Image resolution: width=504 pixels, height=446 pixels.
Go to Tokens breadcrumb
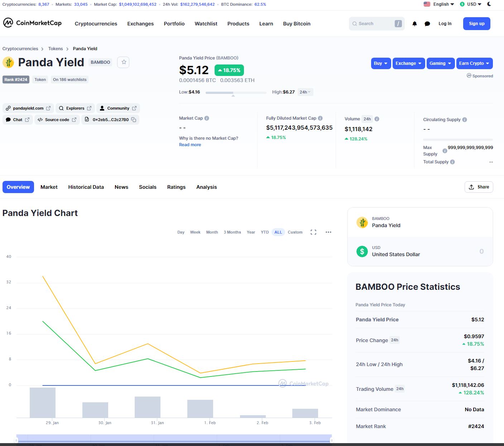click(56, 49)
